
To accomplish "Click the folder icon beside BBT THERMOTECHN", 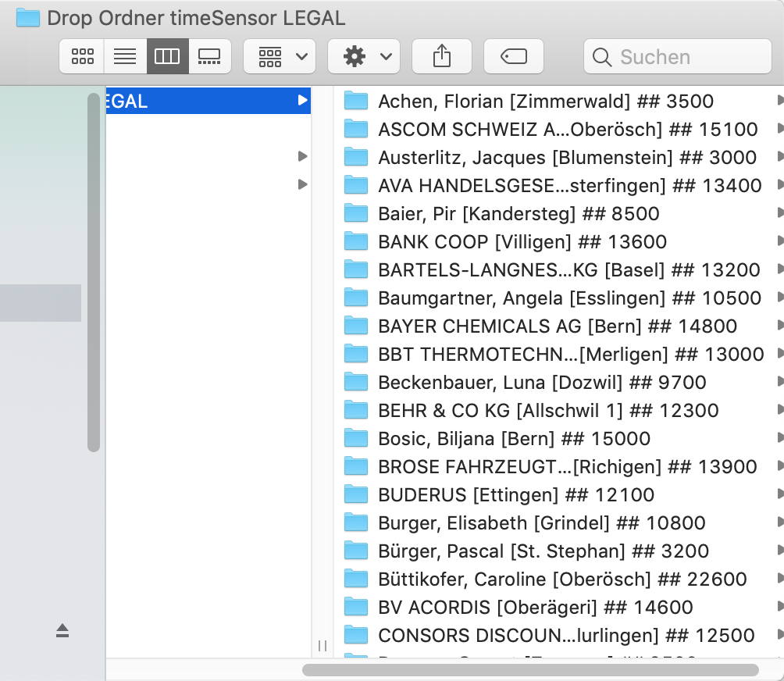I will 356,354.
